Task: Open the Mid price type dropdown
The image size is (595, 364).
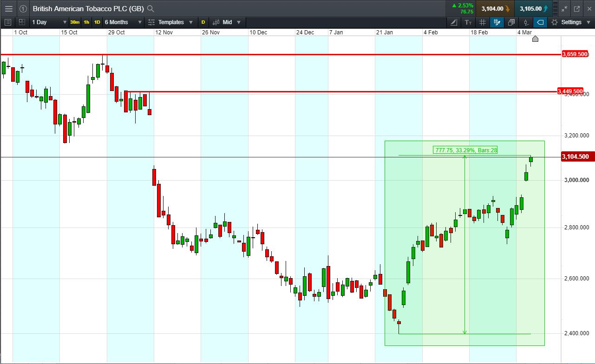Action: pos(227,22)
